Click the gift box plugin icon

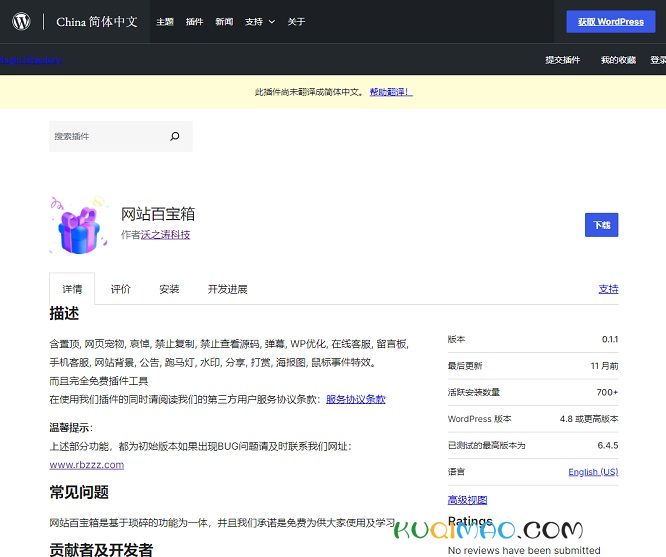coord(79,225)
